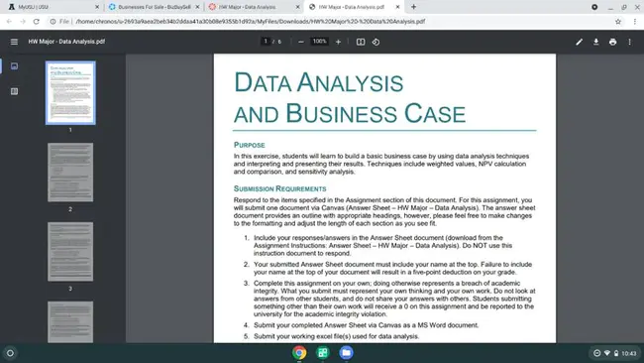Open the PDF viewer more actions menu

[629, 42]
